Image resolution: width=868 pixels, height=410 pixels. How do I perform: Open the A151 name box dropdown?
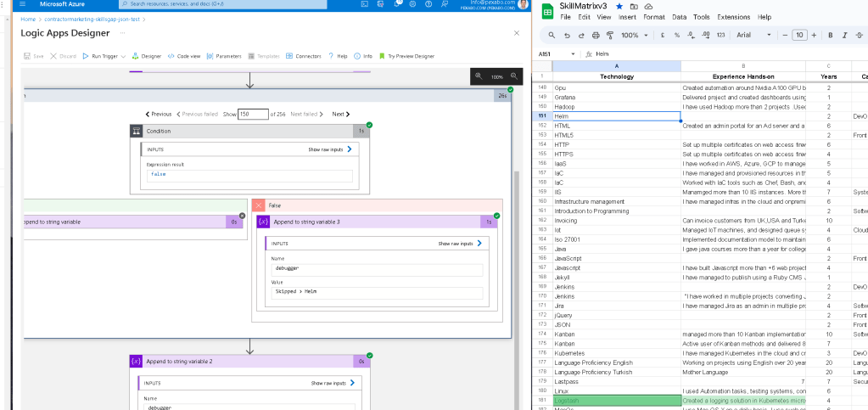coord(573,54)
